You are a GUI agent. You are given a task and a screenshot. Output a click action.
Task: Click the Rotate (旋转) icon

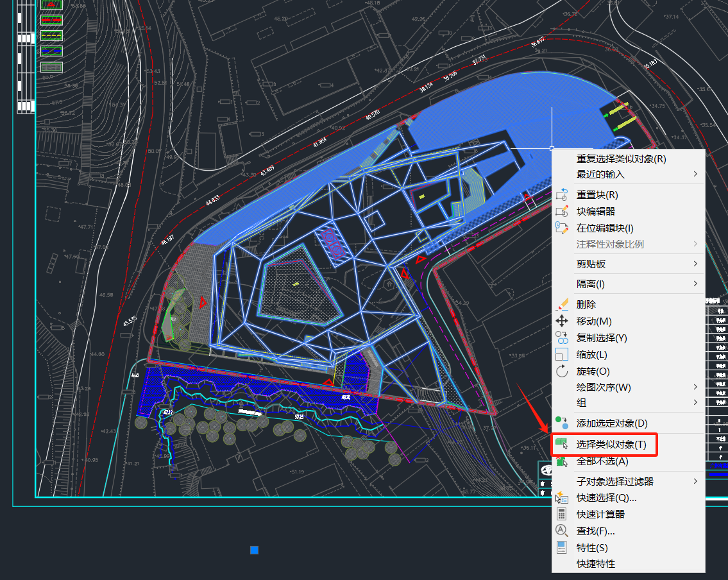[562, 371]
